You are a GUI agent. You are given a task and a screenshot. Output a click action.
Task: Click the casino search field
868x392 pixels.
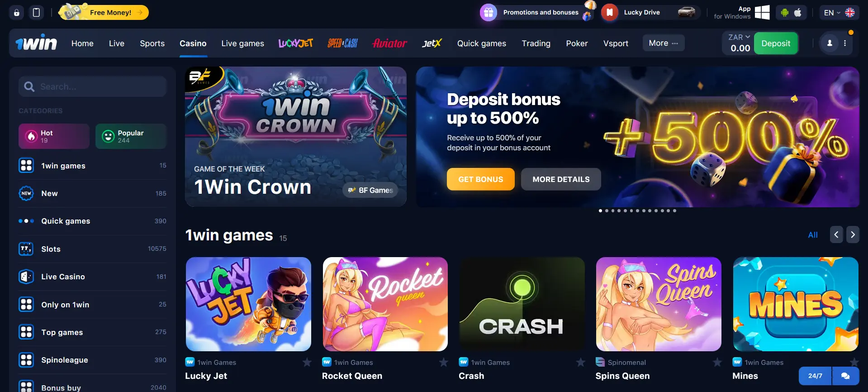point(93,86)
